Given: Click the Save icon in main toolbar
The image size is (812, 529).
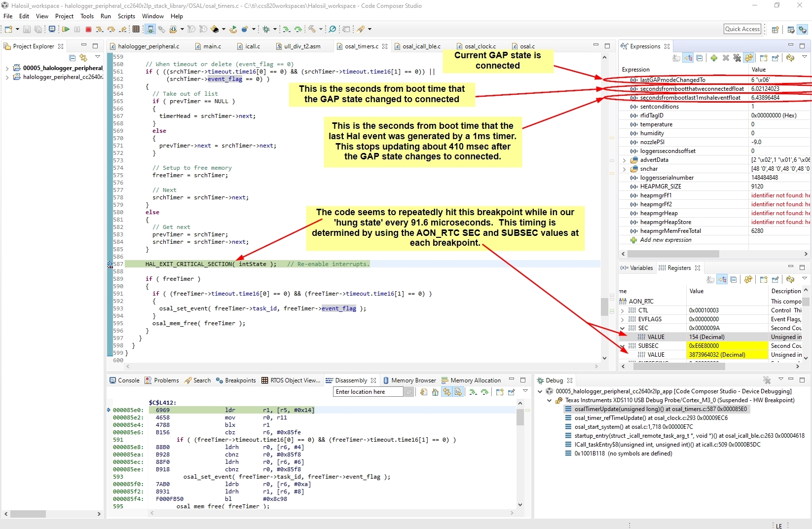Looking at the screenshot, I should (x=27, y=29).
